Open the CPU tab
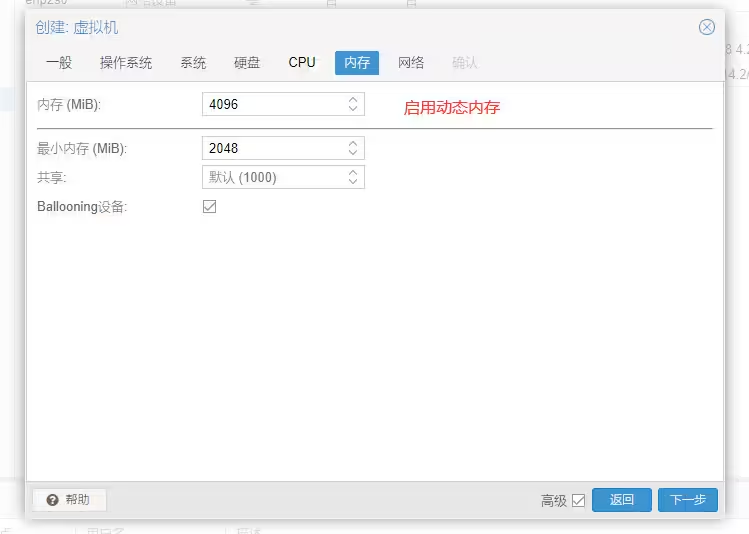The width and height of the screenshot is (749, 534). pyautogui.click(x=302, y=63)
